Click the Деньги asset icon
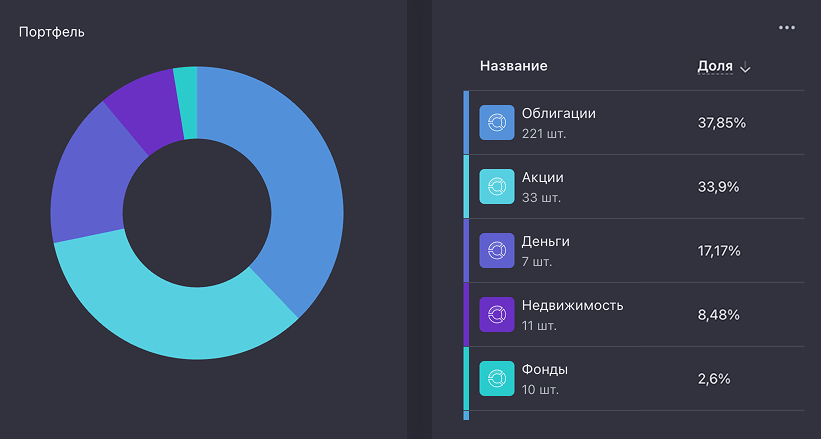 497,251
